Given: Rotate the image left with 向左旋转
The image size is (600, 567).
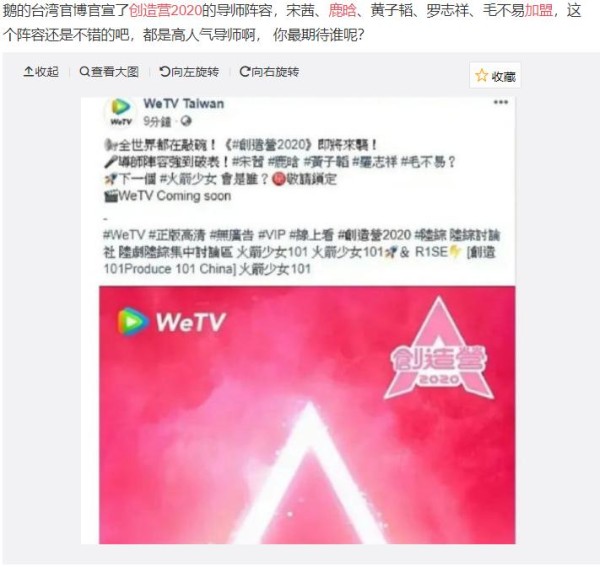Looking at the screenshot, I should (189, 72).
